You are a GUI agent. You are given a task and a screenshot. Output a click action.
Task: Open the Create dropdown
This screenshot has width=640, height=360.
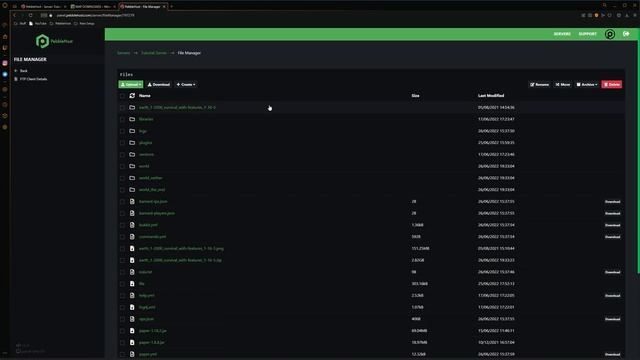[x=186, y=84]
